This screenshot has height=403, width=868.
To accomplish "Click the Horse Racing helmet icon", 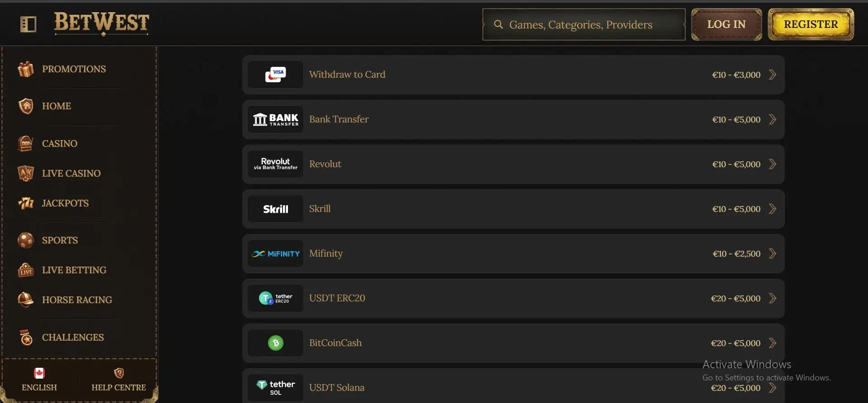I will tap(26, 300).
